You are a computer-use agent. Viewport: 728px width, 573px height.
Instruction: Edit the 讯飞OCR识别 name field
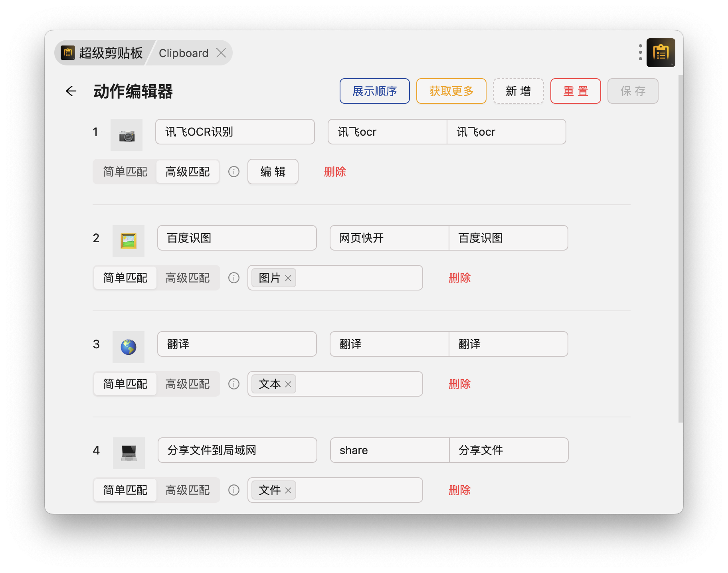[235, 132]
